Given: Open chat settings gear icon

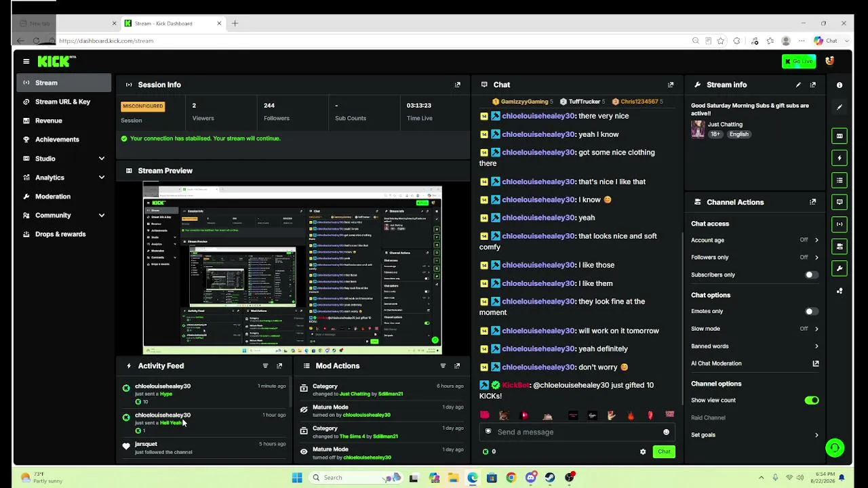Looking at the screenshot, I should point(643,452).
